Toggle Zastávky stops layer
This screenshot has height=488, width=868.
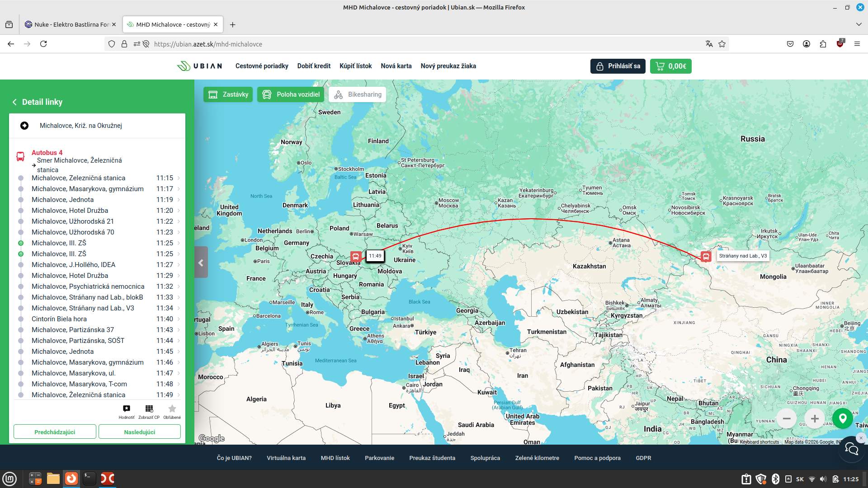[228, 94]
